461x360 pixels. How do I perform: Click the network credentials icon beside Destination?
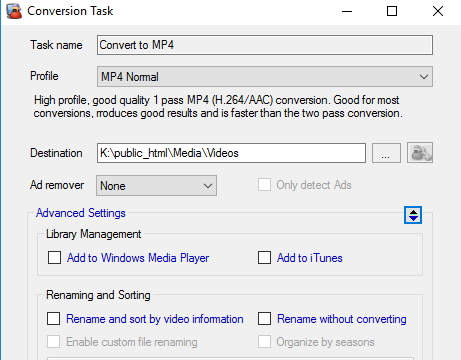click(420, 153)
